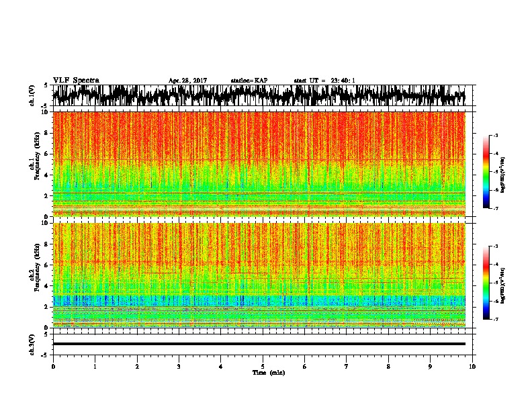This screenshot has height=411, width=532.
Task: Click the 'ch.1(V)' waveform axis label
Action: point(32,95)
